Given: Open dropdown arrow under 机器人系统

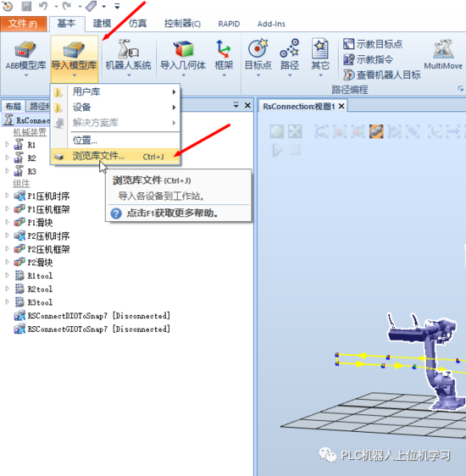Looking at the screenshot, I should (129, 75).
